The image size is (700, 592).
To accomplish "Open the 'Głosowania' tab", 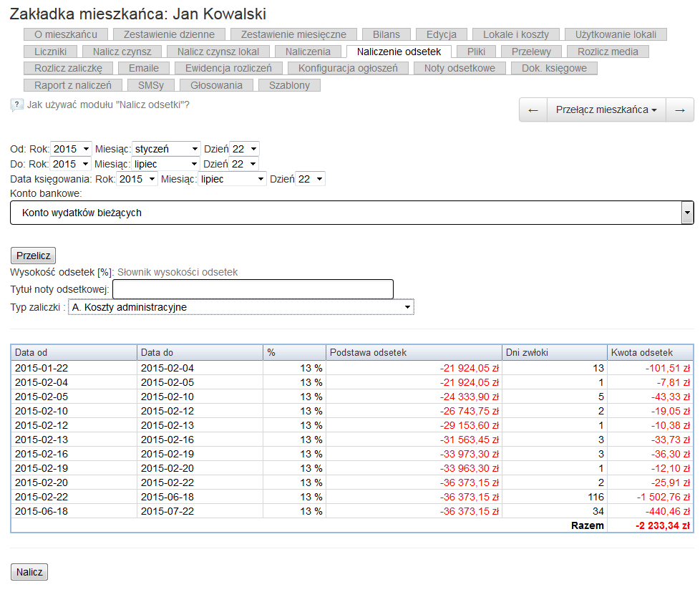I will pos(217,85).
